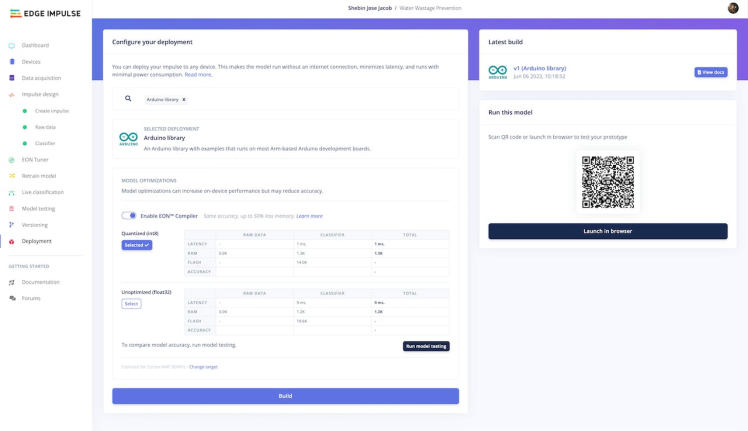
Task: Click the Impulse design icon
Action: pos(11,95)
